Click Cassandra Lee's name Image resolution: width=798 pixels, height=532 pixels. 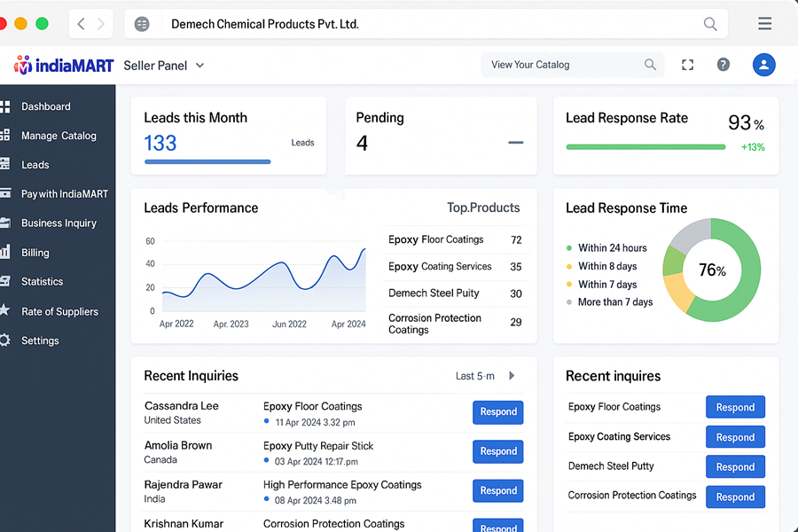[181, 406]
